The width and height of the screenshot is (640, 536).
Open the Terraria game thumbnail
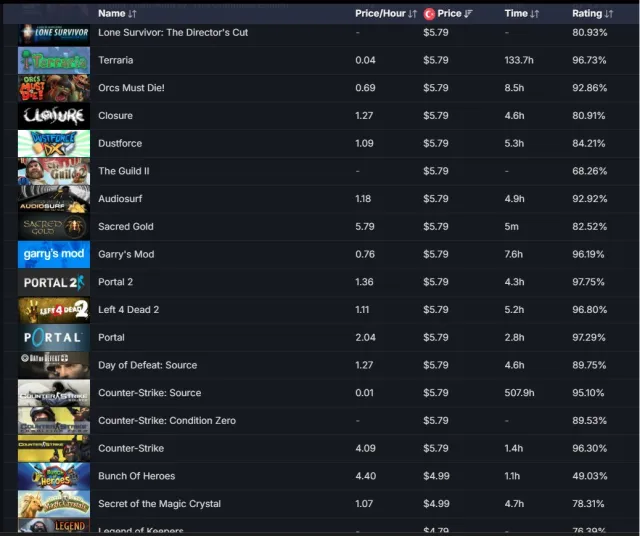coord(54,60)
